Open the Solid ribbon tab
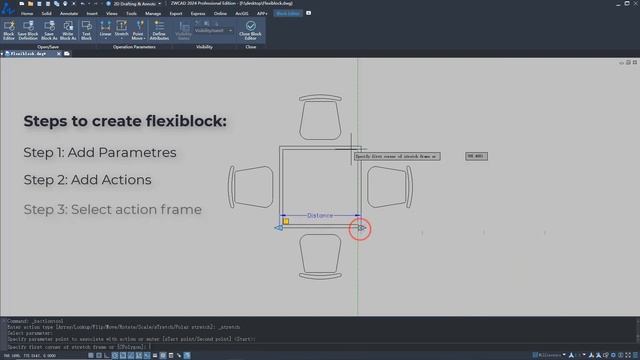The width and height of the screenshot is (640, 360). (x=47, y=13)
